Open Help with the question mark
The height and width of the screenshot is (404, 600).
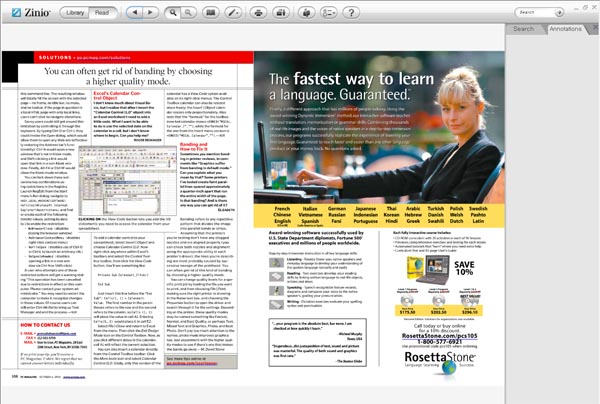click(x=351, y=13)
